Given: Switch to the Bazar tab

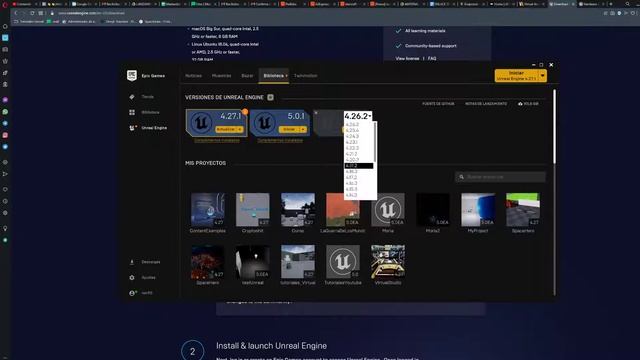Looking at the screenshot, I should (x=247, y=76).
